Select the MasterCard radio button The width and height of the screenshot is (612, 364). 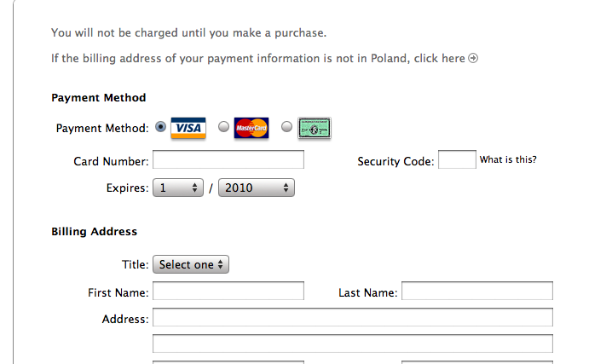(x=223, y=127)
